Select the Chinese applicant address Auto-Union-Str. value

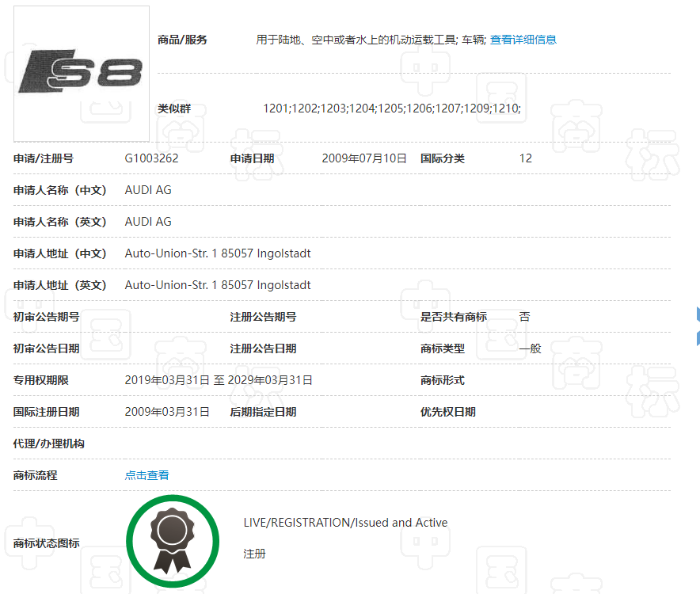point(218,253)
